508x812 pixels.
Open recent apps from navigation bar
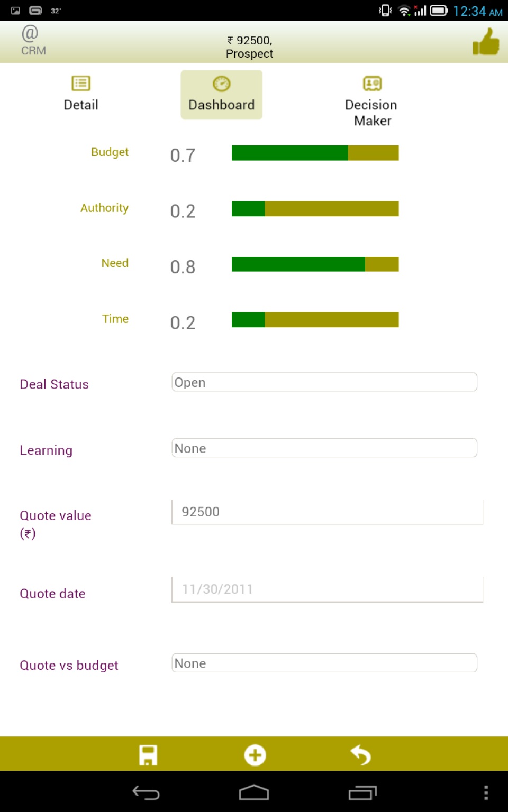pos(362,792)
